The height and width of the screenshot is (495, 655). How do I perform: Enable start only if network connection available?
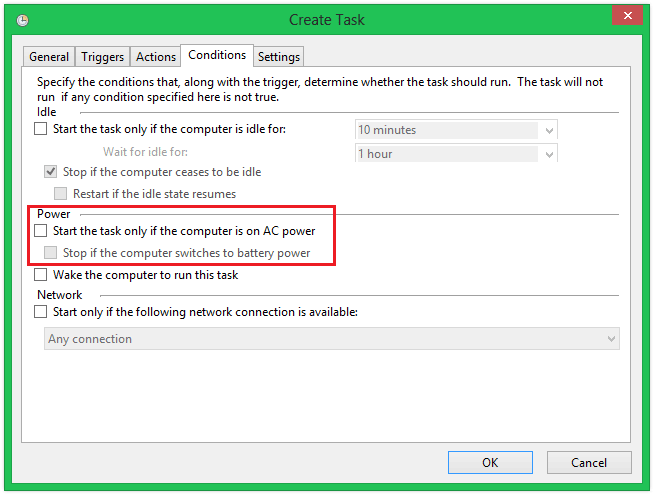point(41,312)
